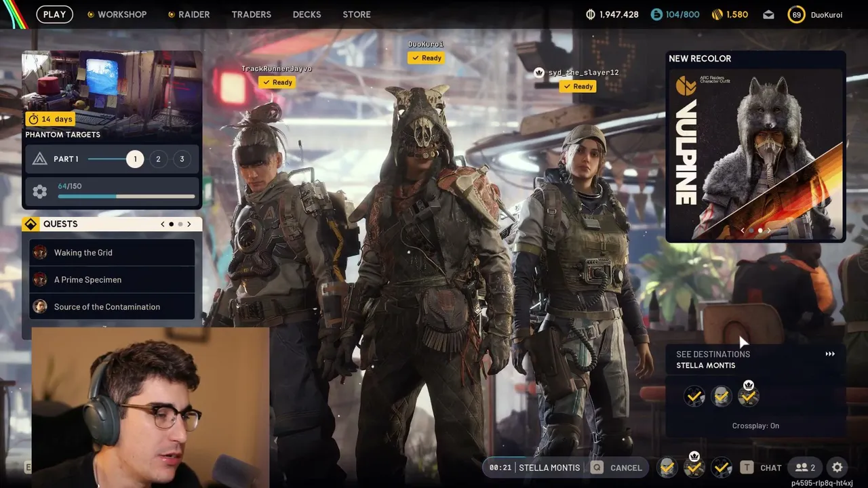Open the level 69 player badge
The height and width of the screenshot is (488, 868).
(x=796, y=14)
